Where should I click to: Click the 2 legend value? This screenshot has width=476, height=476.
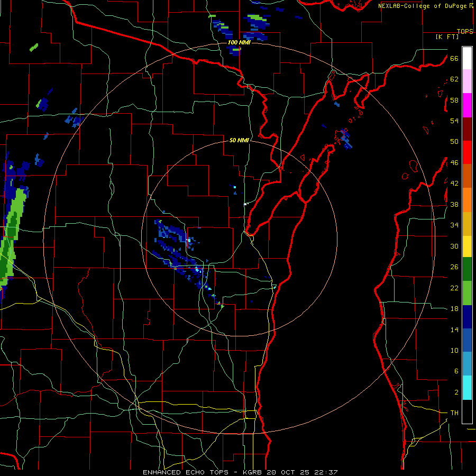click(x=456, y=392)
